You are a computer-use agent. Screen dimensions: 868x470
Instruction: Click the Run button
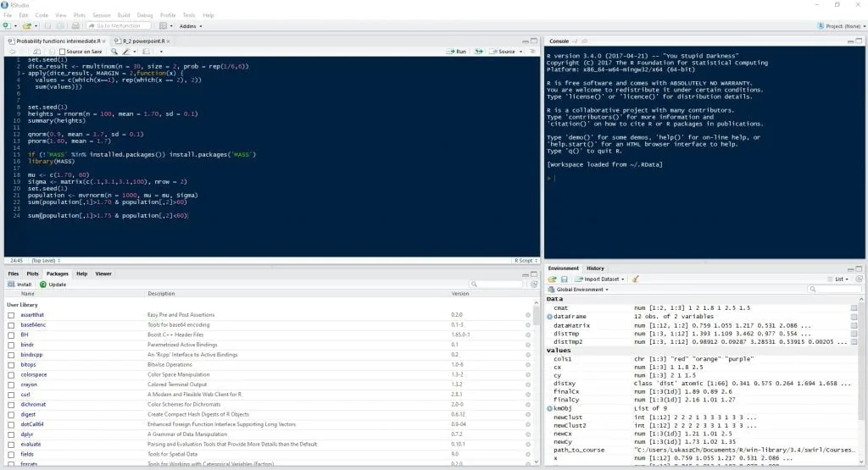tap(457, 52)
